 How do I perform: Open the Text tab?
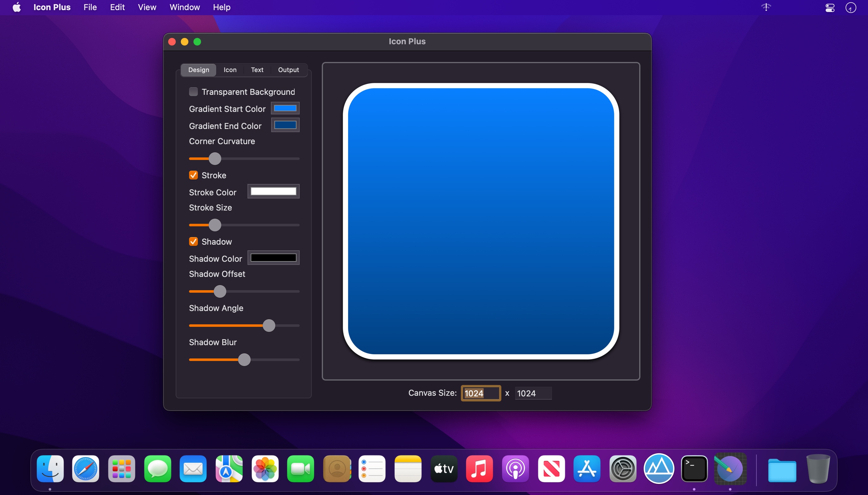click(257, 70)
